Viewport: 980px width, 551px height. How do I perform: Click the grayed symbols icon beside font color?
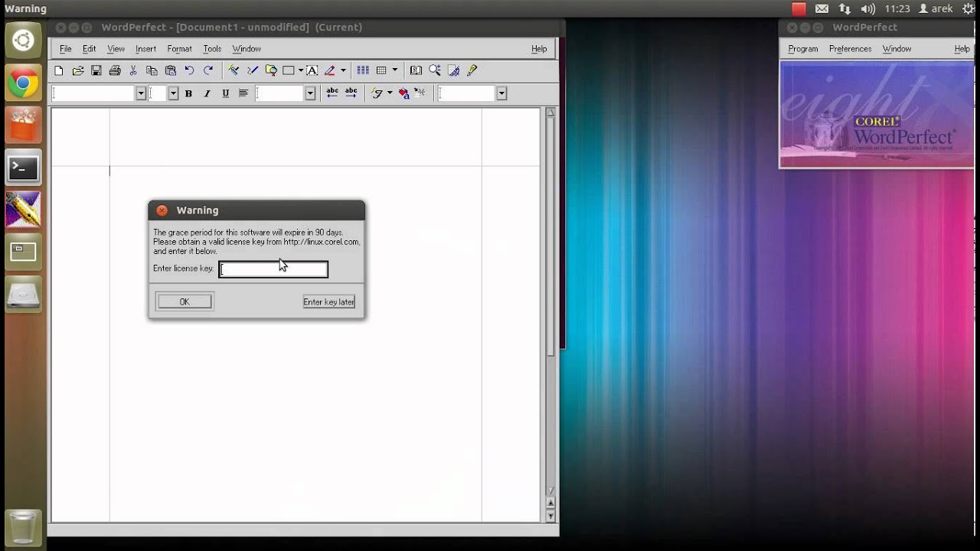coord(420,93)
